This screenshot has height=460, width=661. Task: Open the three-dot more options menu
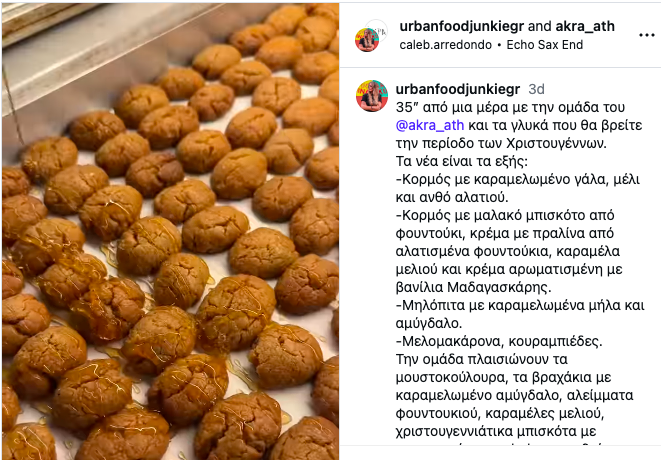click(646, 35)
